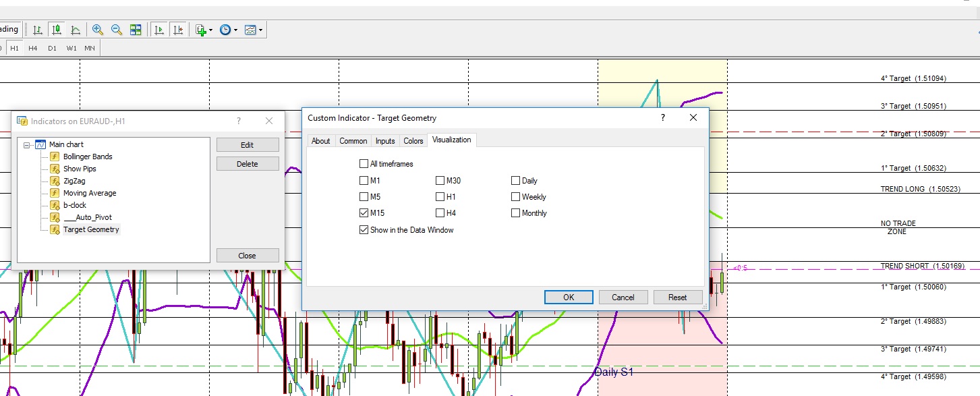
Task: Toggle the chart shift icon
Action: (178, 30)
